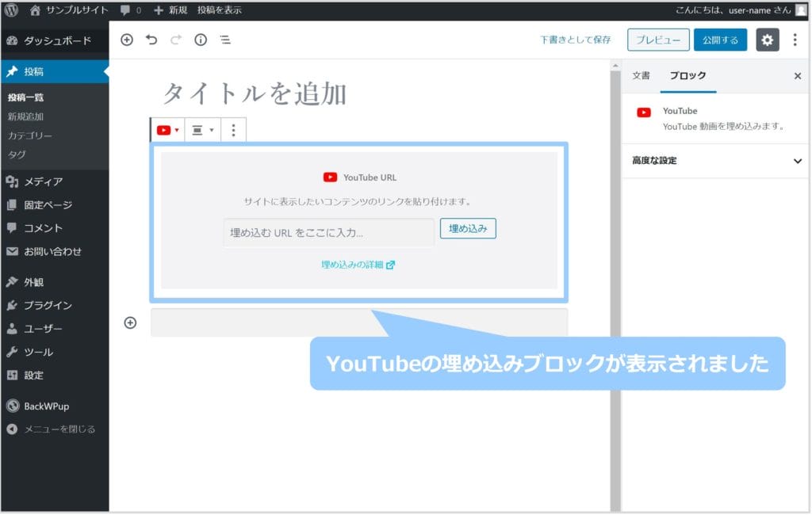Viewport: 812px width, 515px height.
Task: Click the 公開する button
Action: pos(720,40)
